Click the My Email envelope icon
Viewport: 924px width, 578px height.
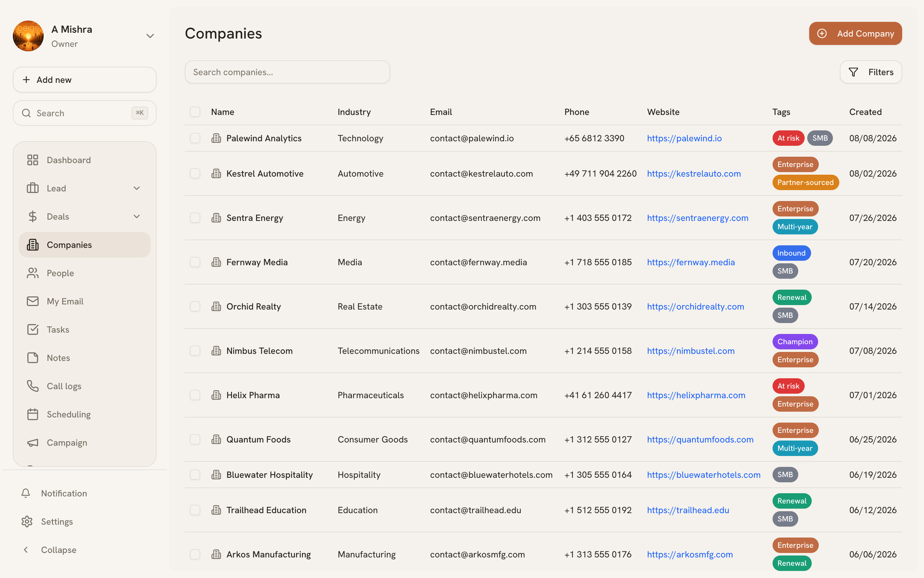[x=33, y=302]
